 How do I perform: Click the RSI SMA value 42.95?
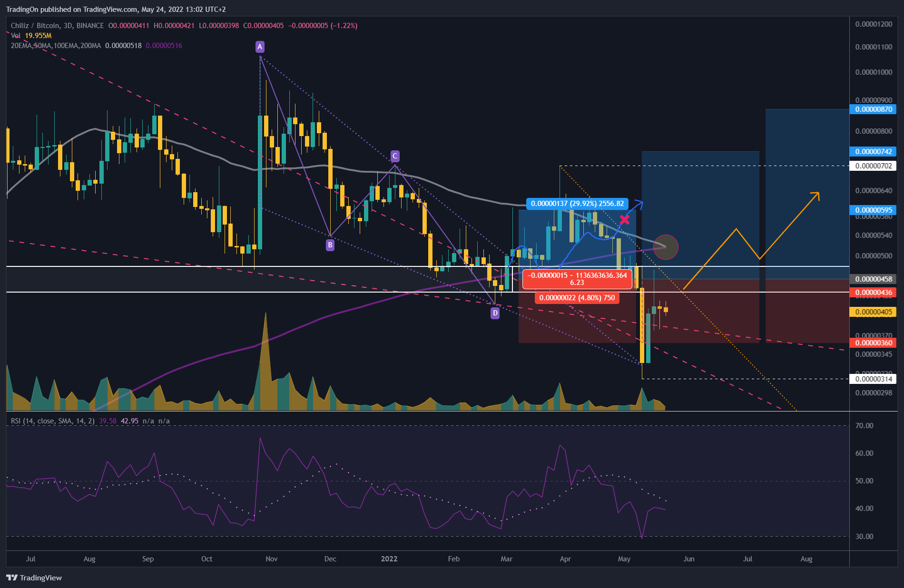(129, 421)
